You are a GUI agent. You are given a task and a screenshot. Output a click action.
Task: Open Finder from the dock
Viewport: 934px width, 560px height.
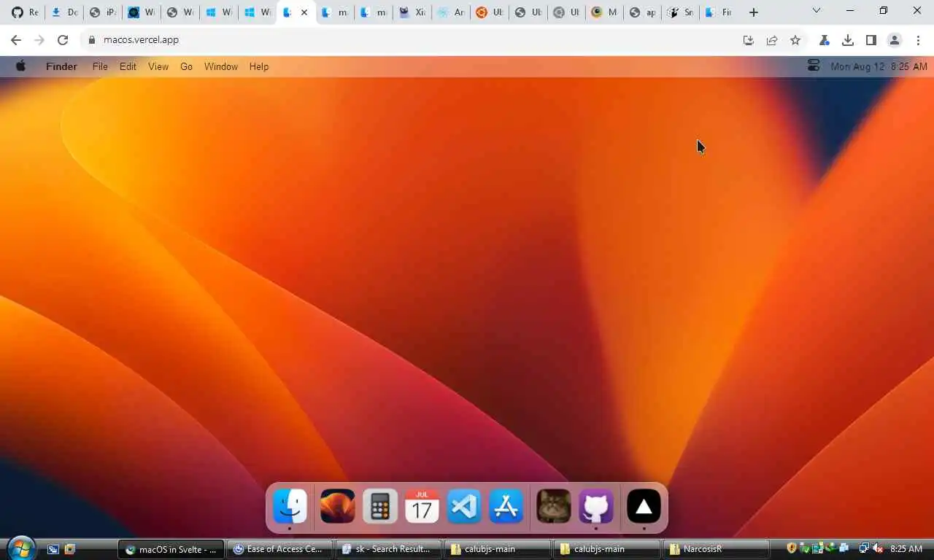point(290,506)
